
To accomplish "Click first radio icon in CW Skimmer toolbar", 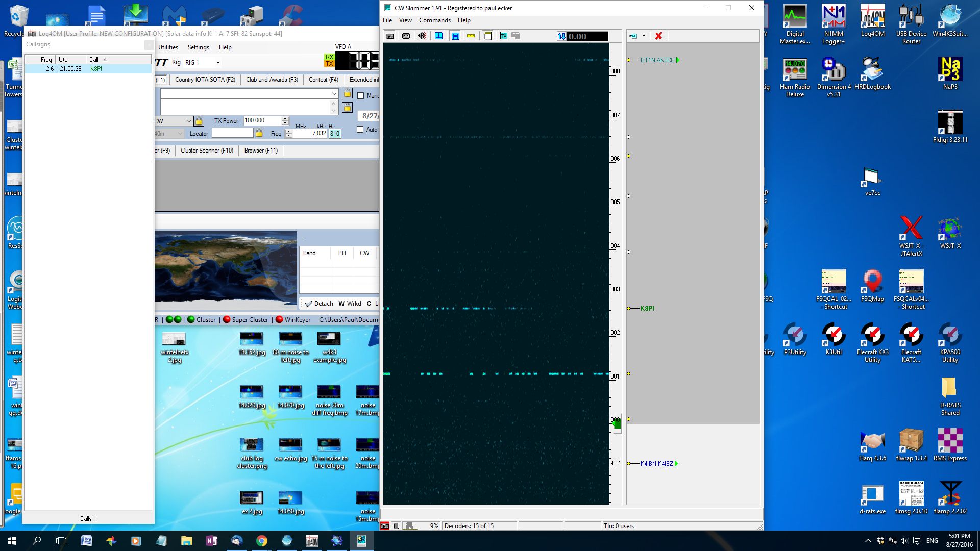I will coord(390,36).
